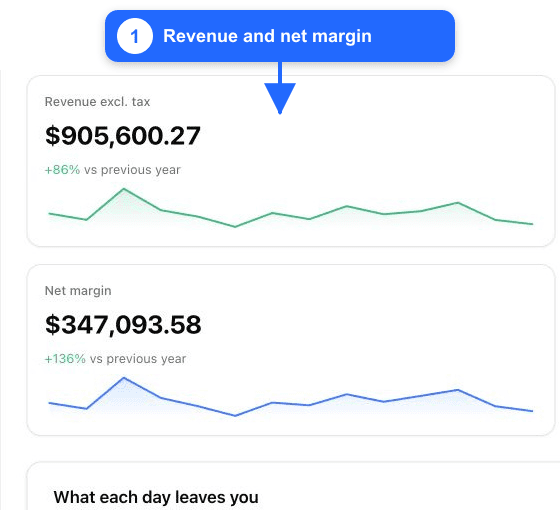The width and height of the screenshot is (560, 510).
Task: Open the green revenue sparkline chart
Action: (x=291, y=208)
